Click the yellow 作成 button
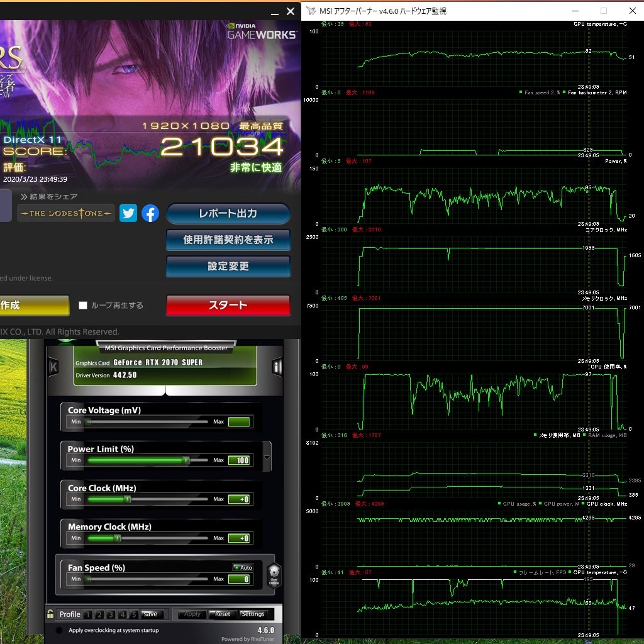The height and width of the screenshot is (644, 644). (35, 305)
